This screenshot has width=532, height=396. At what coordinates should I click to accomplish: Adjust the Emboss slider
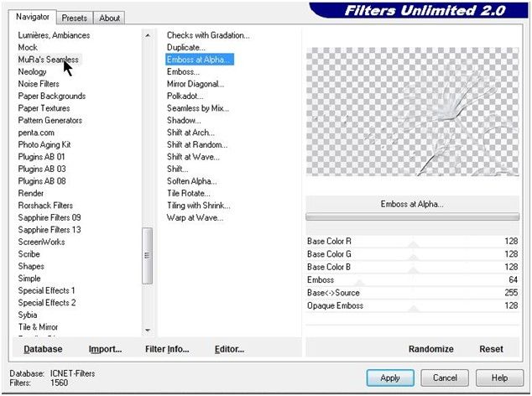(x=412, y=280)
